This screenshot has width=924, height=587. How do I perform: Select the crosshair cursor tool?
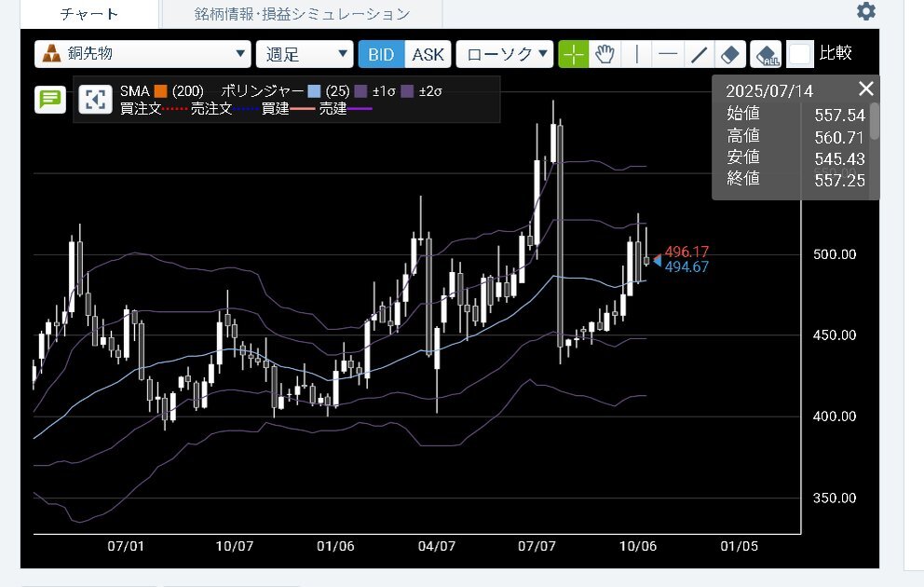[x=574, y=54]
